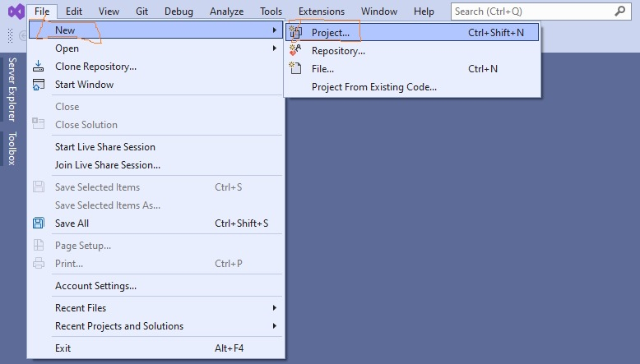Image resolution: width=640 pixels, height=364 pixels.
Task: Click the search magnifier icon
Action: point(619,11)
